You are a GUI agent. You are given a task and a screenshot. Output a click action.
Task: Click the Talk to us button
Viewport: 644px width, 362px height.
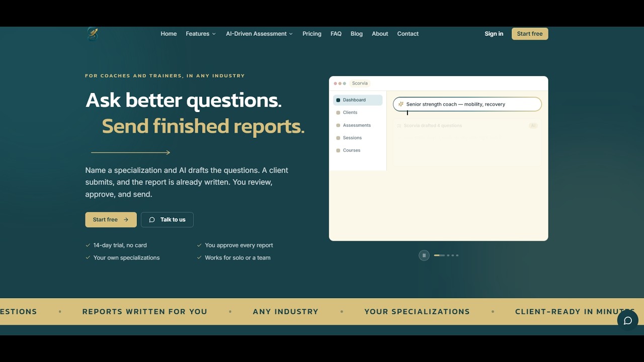click(167, 220)
